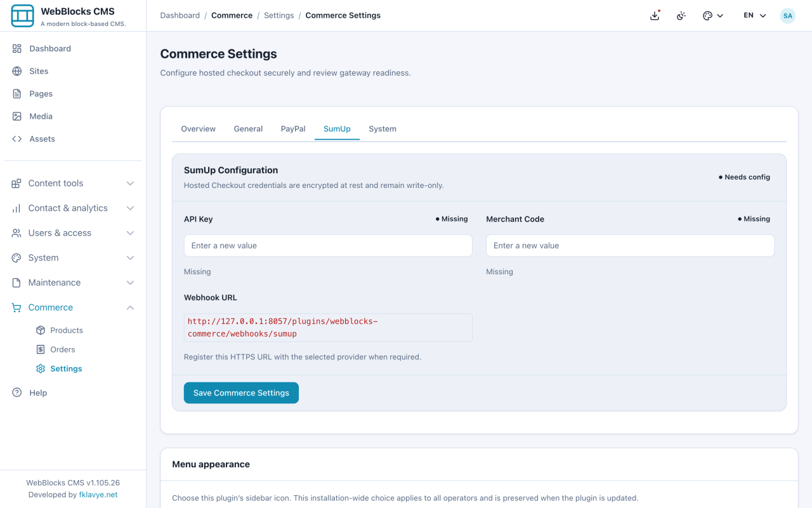The height and width of the screenshot is (508, 812).
Task: Click the WebBlocks CMS v1.105.26 version text
Action: pyautogui.click(x=73, y=483)
